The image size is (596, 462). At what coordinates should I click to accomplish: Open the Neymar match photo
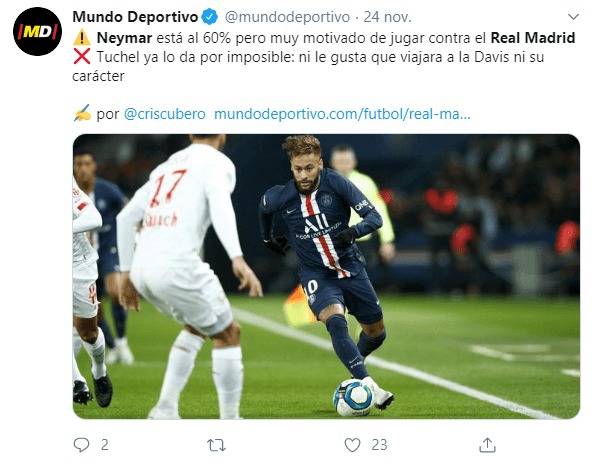(x=326, y=276)
